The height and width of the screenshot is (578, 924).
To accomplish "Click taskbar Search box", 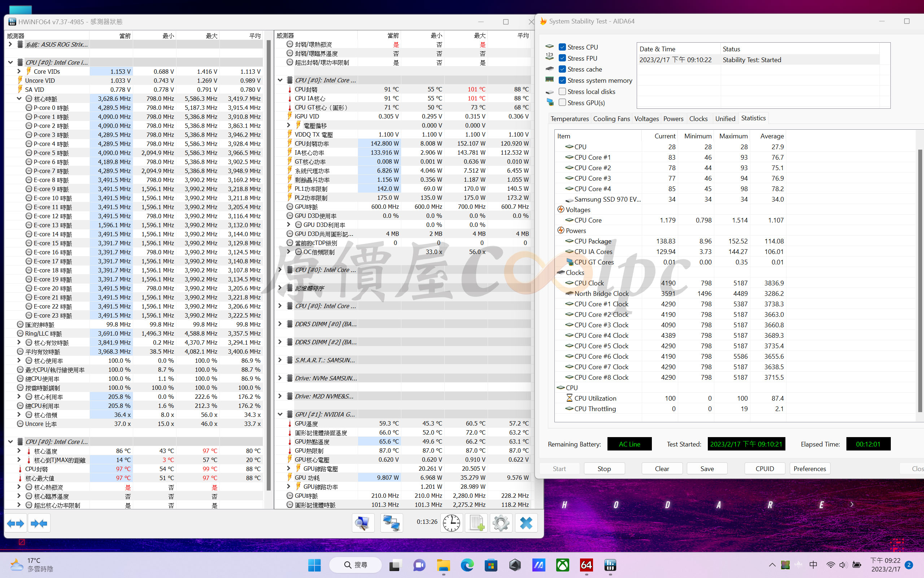I will pos(356,565).
